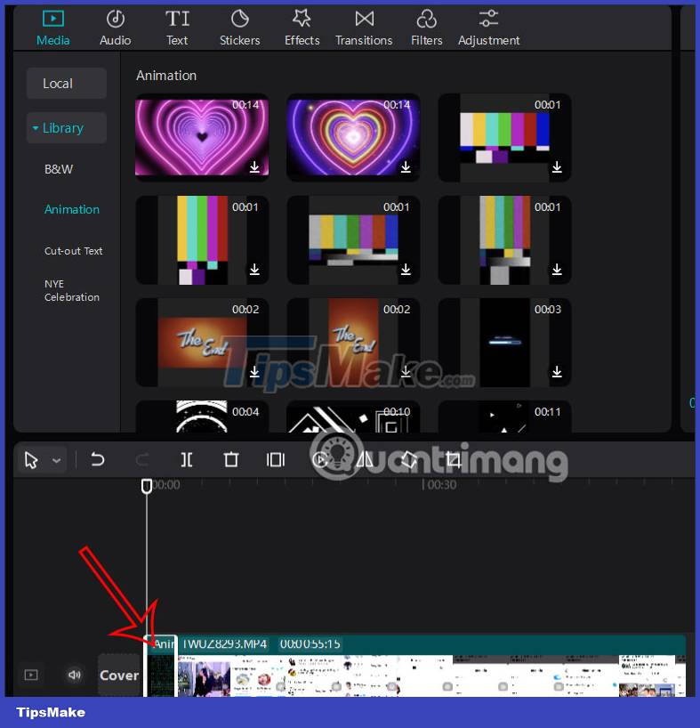Image resolution: width=700 pixels, height=728 pixels.
Task: Click the Local media button
Action: pyautogui.click(x=67, y=83)
